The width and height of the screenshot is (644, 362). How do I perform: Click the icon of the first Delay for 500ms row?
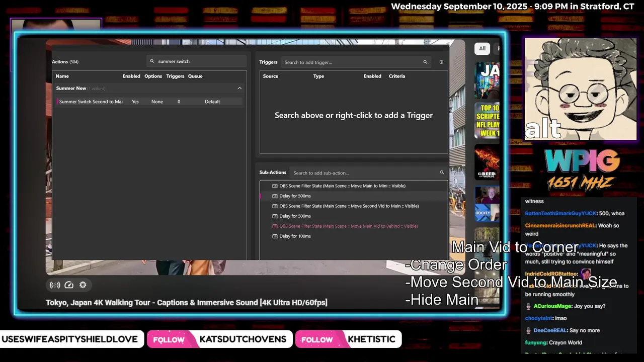(x=275, y=196)
